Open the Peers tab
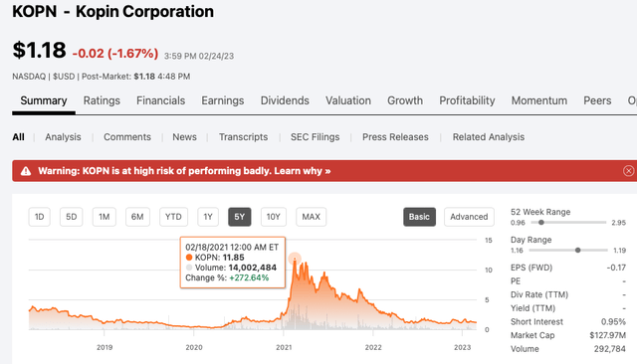Viewport: 637px width, 364px height. coord(597,100)
